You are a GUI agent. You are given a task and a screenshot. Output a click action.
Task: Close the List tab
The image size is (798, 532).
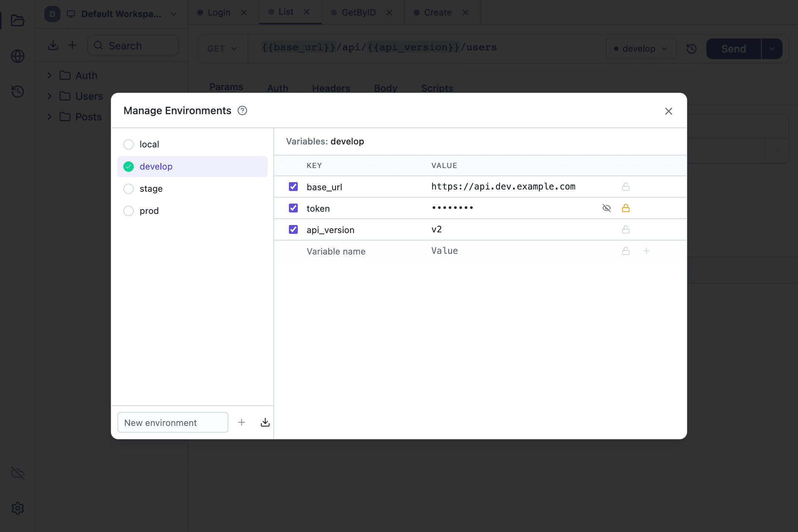click(x=307, y=12)
